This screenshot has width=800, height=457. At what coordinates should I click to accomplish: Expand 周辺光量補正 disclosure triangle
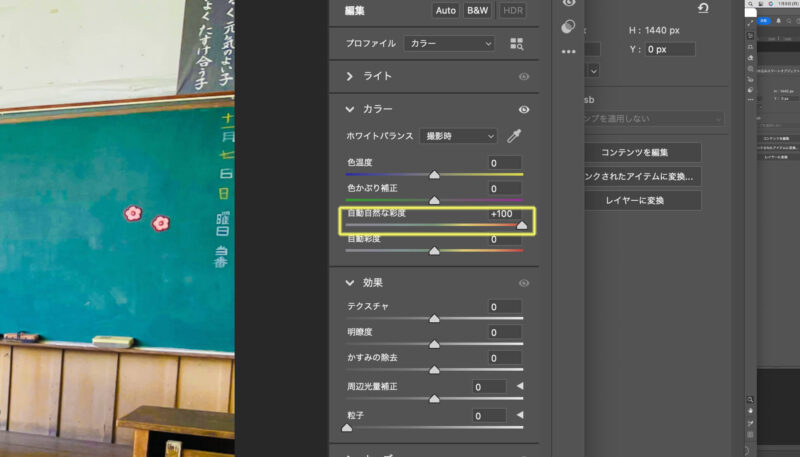pyautogui.click(x=520, y=386)
